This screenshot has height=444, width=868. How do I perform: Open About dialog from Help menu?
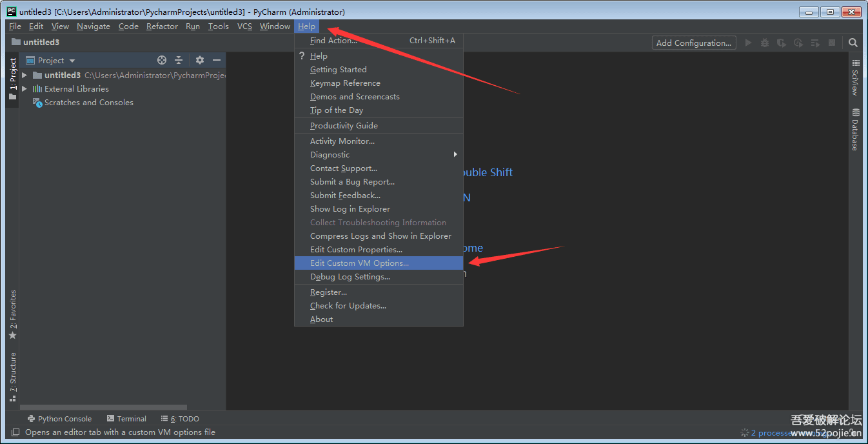tap(379, 319)
